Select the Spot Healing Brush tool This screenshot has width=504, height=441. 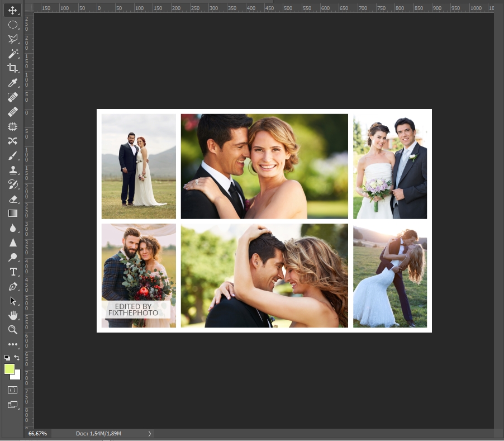(12, 97)
